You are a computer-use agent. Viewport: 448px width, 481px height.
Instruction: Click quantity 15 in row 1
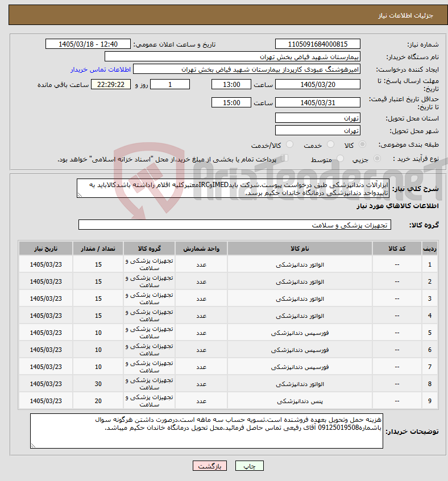click(x=98, y=264)
